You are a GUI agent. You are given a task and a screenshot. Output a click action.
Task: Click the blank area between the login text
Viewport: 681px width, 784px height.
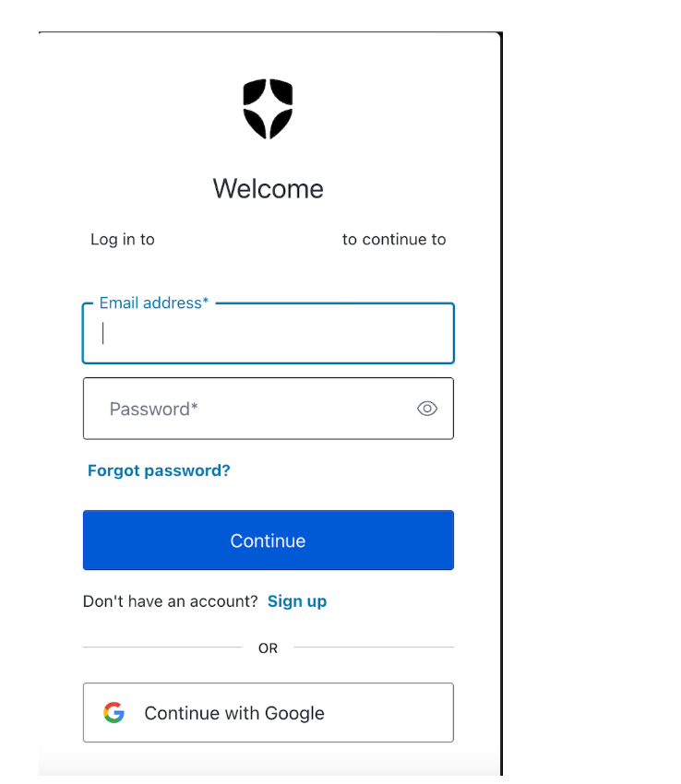(x=248, y=240)
